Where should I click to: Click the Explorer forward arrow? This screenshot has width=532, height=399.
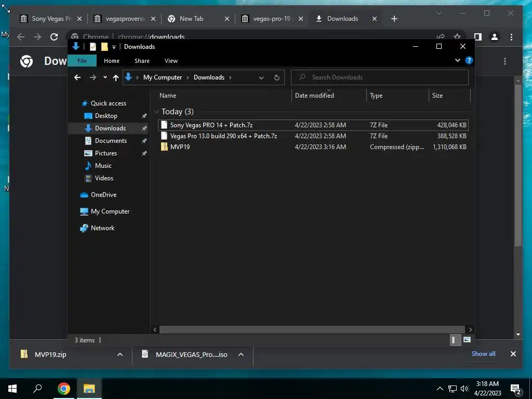pyautogui.click(x=92, y=78)
